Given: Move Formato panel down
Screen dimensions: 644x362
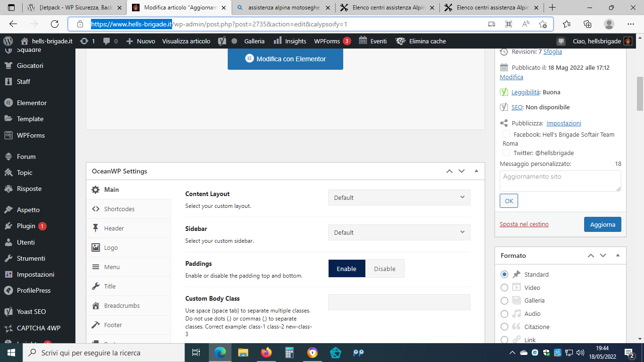Looking at the screenshot, I should click(x=603, y=255).
